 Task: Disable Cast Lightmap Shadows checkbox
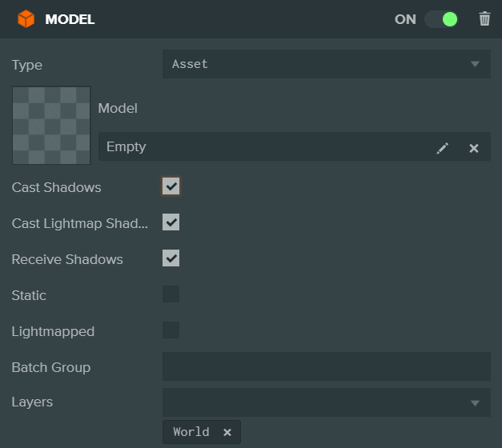[x=171, y=222]
